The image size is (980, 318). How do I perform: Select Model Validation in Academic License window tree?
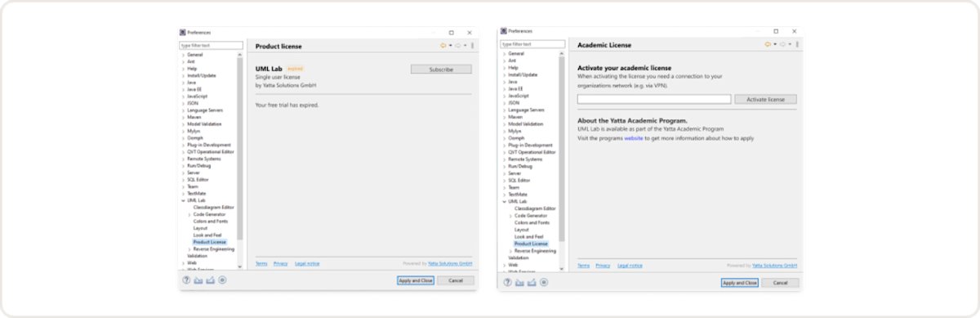point(526,124)
